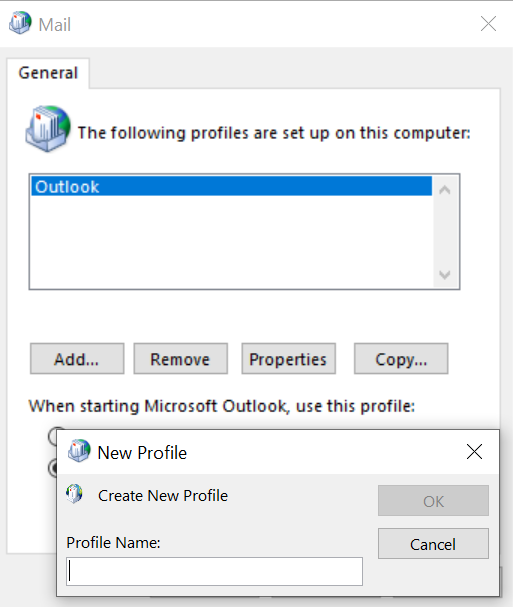
Task: Select the Outlook profile in the list
Action: pos(231,187)
